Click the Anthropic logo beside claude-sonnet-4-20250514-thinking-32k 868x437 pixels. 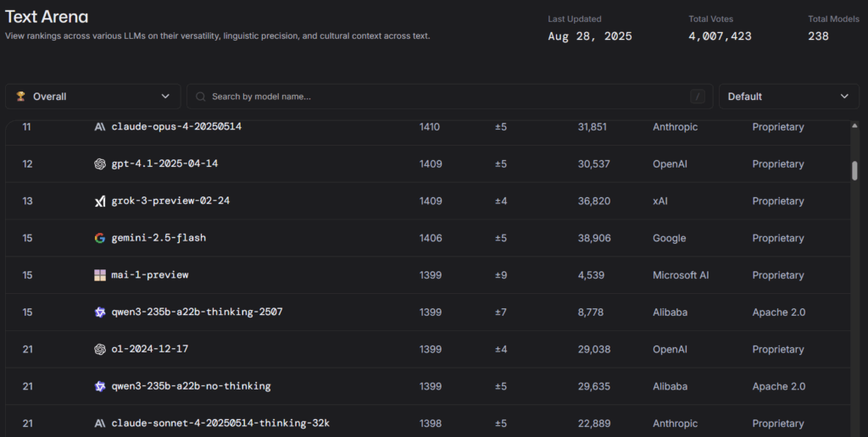tap(100, 423)
